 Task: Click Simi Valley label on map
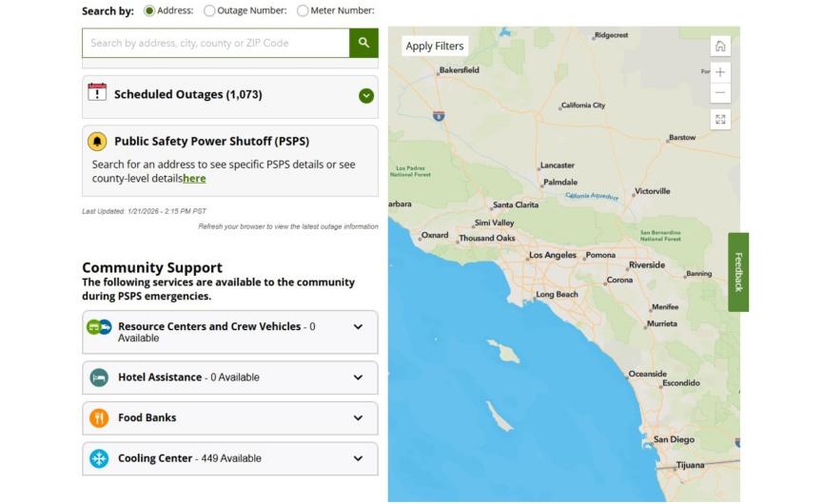[494, 223]
